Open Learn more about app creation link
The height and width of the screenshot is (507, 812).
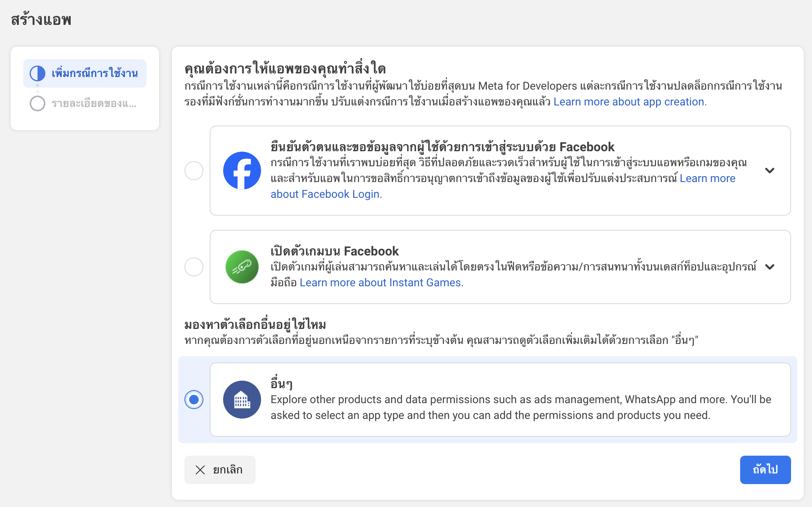point(630,102)
